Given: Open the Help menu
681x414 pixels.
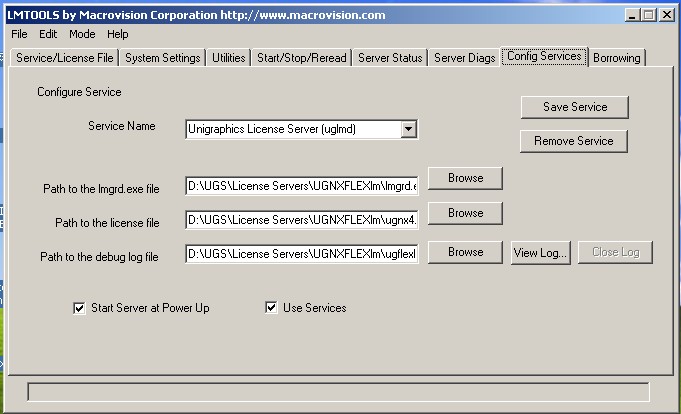Looking at the screenshot, I should coord(118,34).
